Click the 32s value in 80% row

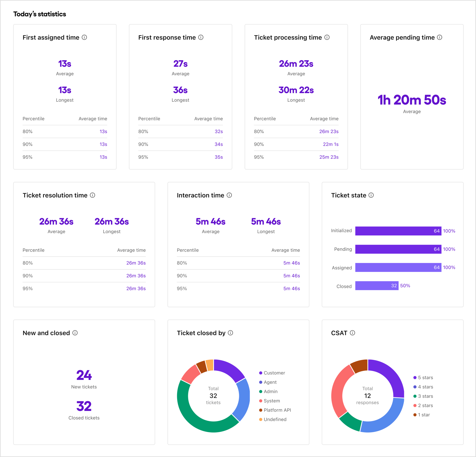(x=218, y=131)
